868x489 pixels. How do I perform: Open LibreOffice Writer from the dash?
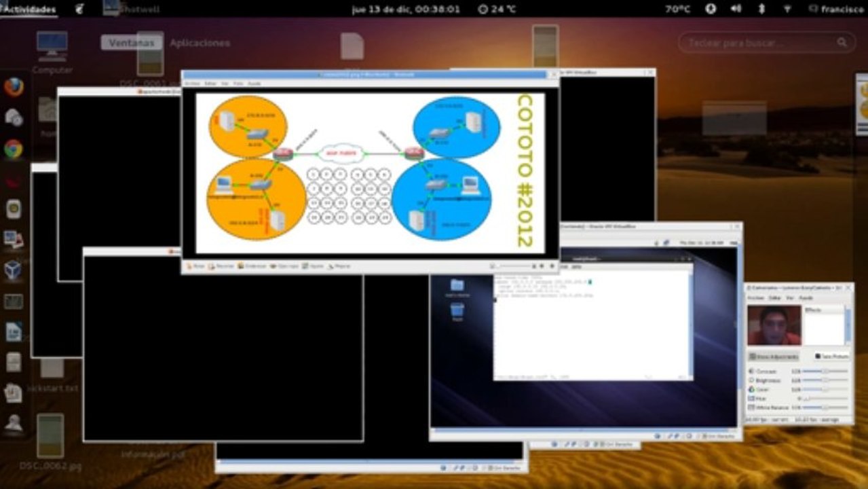[x=14, y=331]
